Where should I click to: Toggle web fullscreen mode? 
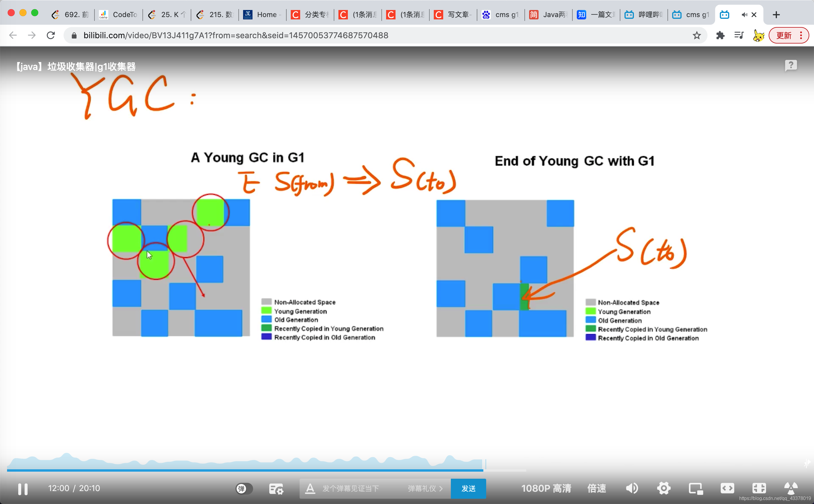tap(759, 489)
